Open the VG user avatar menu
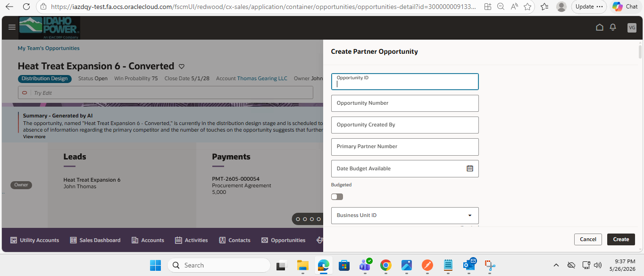Image resolution: width=644 pixels, height=276 pixels. pyautogui.click(x=632, y=28)
